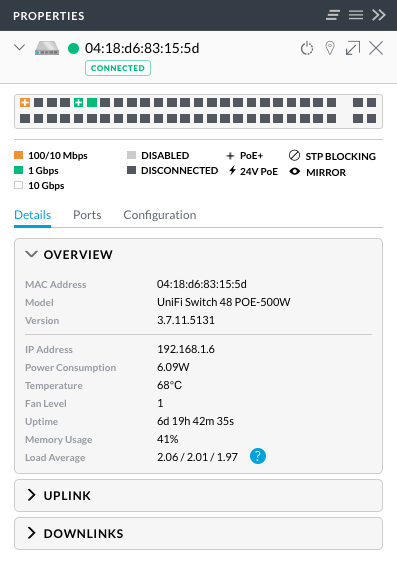Click the light gray Disabled legend swatch

click(x=131, y=155)
